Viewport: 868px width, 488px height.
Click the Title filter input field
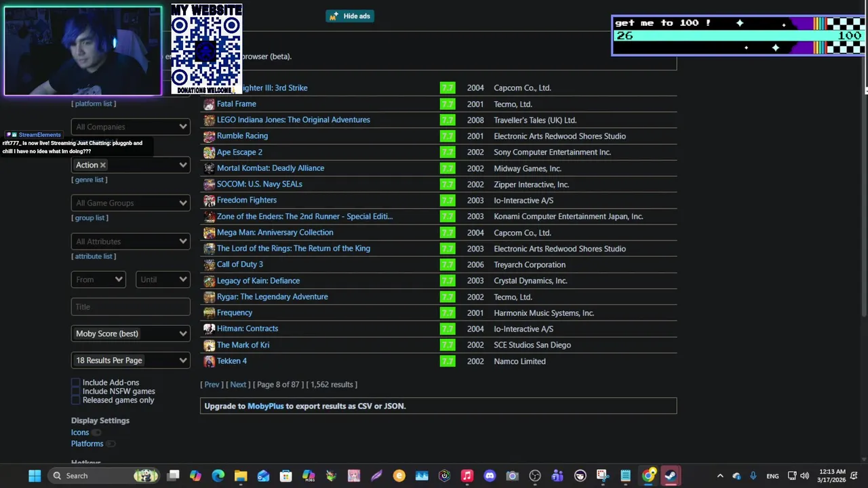coord(130,306)
